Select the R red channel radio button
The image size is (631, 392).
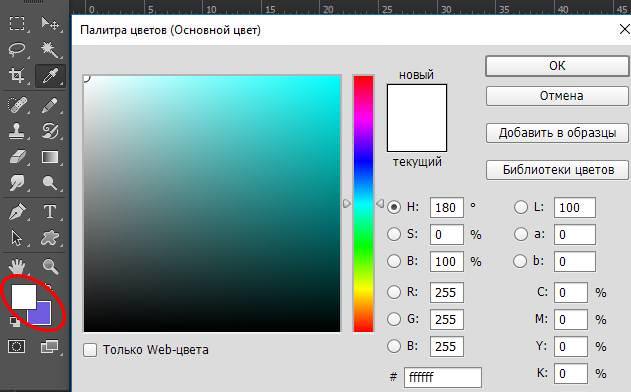[394, 292]
